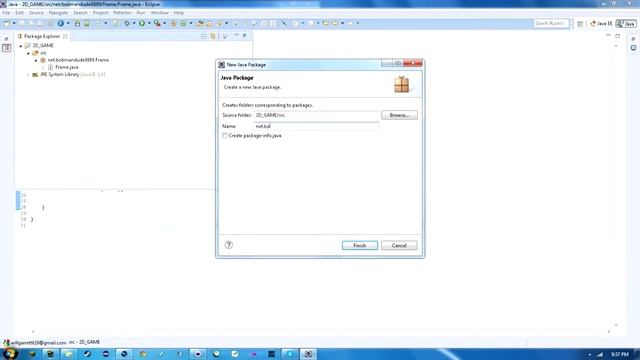Maximize the editor area
Image resolution: width=640 pixels, height=360 pixels.
click(x=618, y=36)
